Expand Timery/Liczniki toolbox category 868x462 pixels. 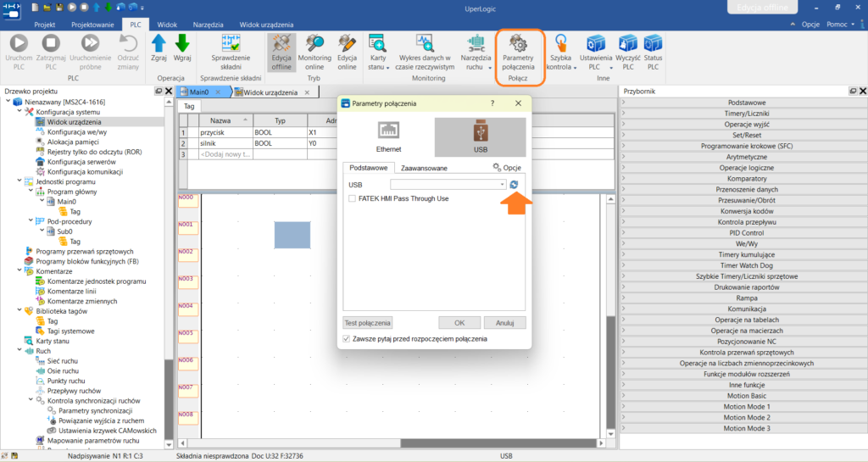coord(743,114)
